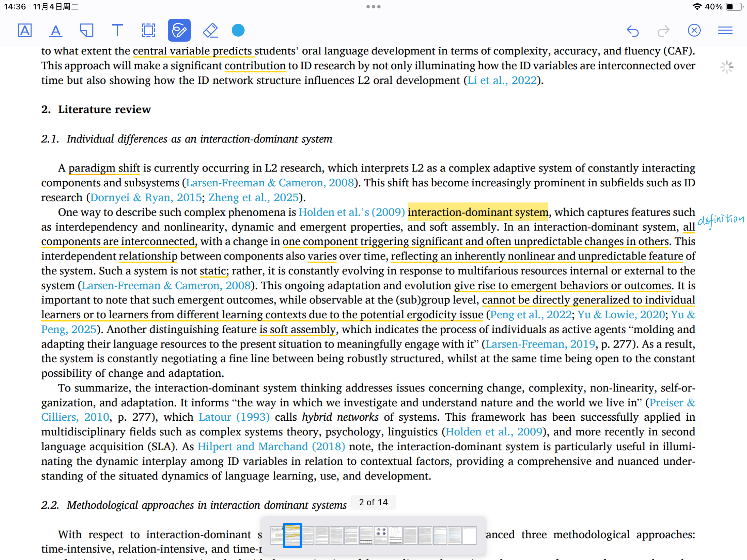Screen dimensions: 747x560
Task: Toggle the handwriting pen tool
Action: click(179, 30)
